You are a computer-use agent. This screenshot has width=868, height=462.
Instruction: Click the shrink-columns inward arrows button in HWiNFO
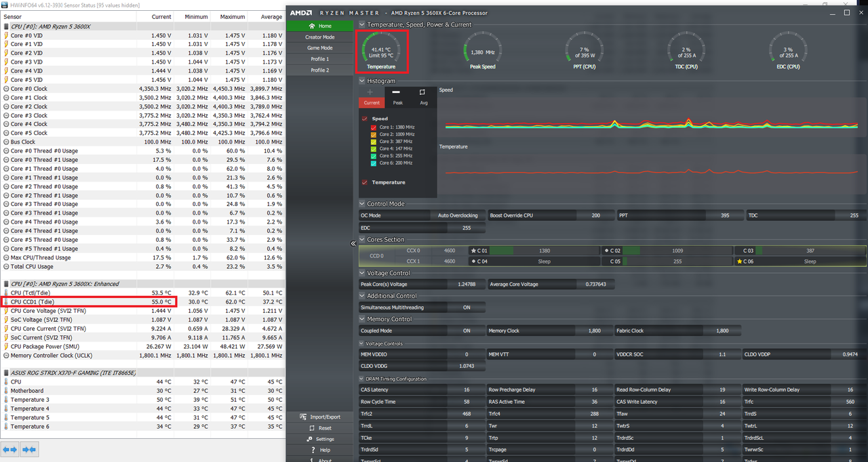(30, 449)
